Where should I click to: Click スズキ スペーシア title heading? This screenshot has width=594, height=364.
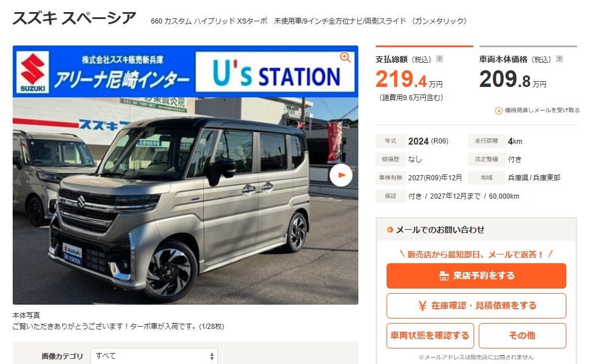click(x=74, y=18)
